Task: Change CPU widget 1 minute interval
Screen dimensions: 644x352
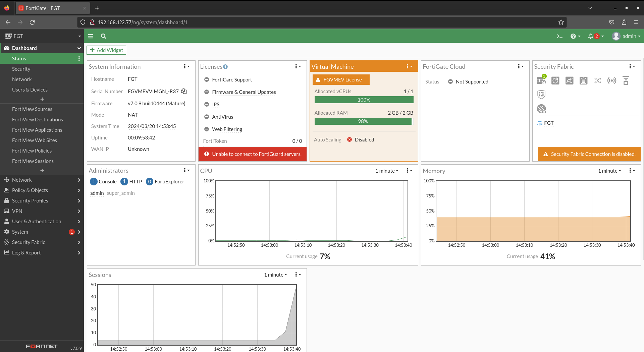Action: point(387,171)
